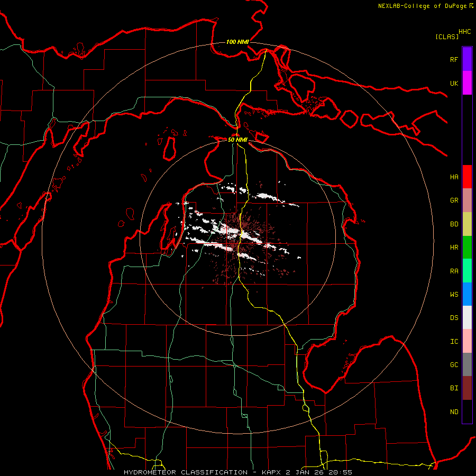This screenshot has height=476, width=476.
Task: Click the UK legend label
Action: [454, 83]
